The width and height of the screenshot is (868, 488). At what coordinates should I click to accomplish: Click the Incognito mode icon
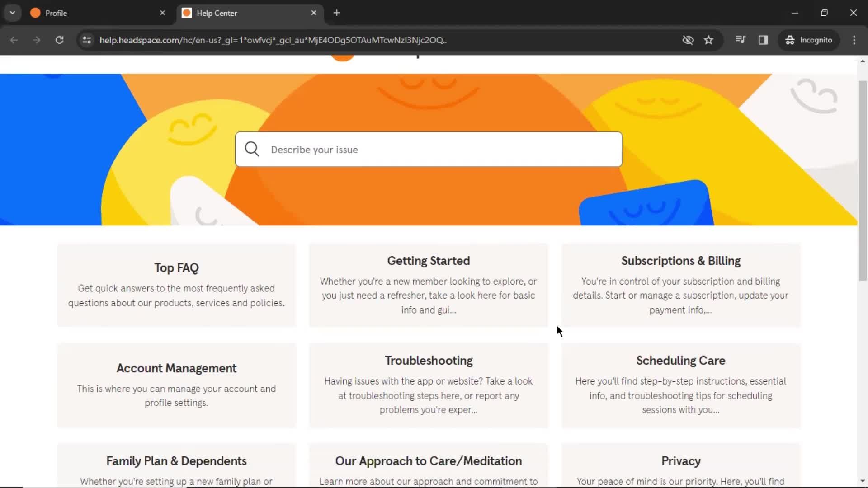tap(790, 40)
